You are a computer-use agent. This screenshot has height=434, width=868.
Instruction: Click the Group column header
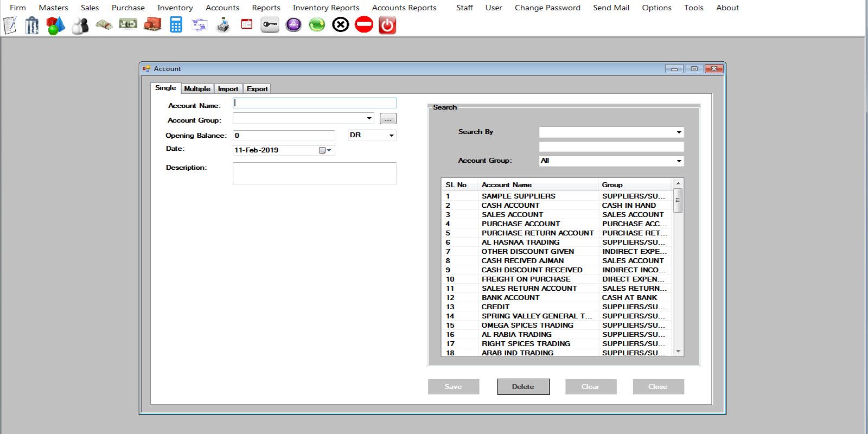pyautogui.click(x=635, y=185)
